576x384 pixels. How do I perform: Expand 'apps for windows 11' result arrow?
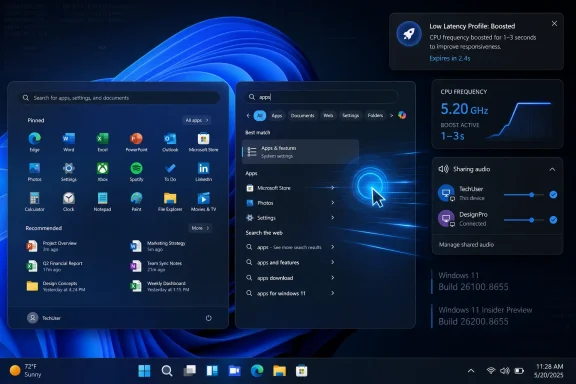332,293
